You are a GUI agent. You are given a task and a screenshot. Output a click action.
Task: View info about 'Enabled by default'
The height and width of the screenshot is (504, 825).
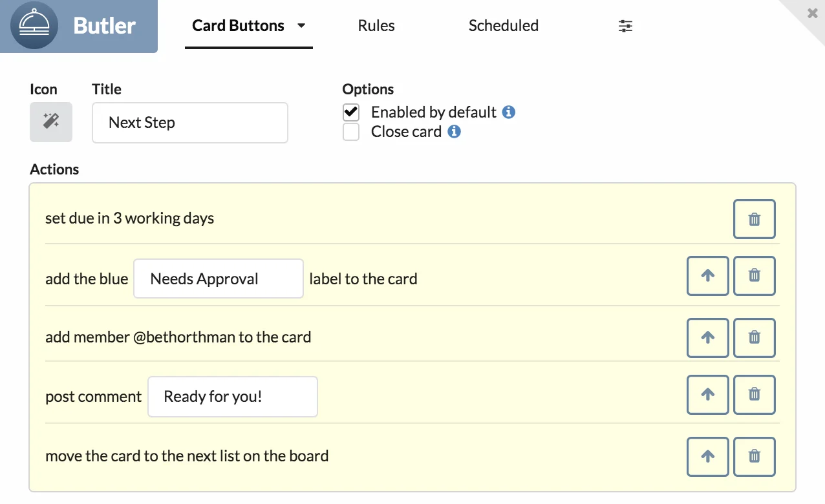[x=509, y=112]
